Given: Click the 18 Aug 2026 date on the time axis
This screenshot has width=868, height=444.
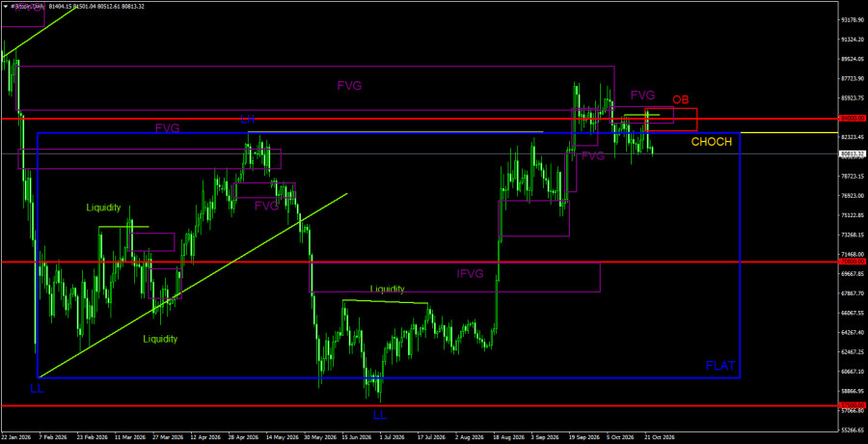Looking at the screenshot, I should (x=508, y=436).
